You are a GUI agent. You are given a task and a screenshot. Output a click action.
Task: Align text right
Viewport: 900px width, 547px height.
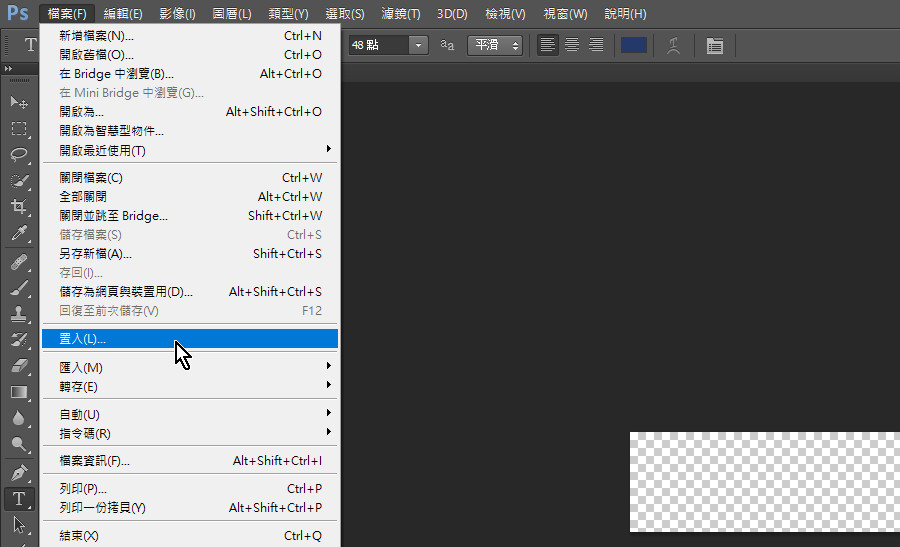pyautogui.click(x=596, y=45)
